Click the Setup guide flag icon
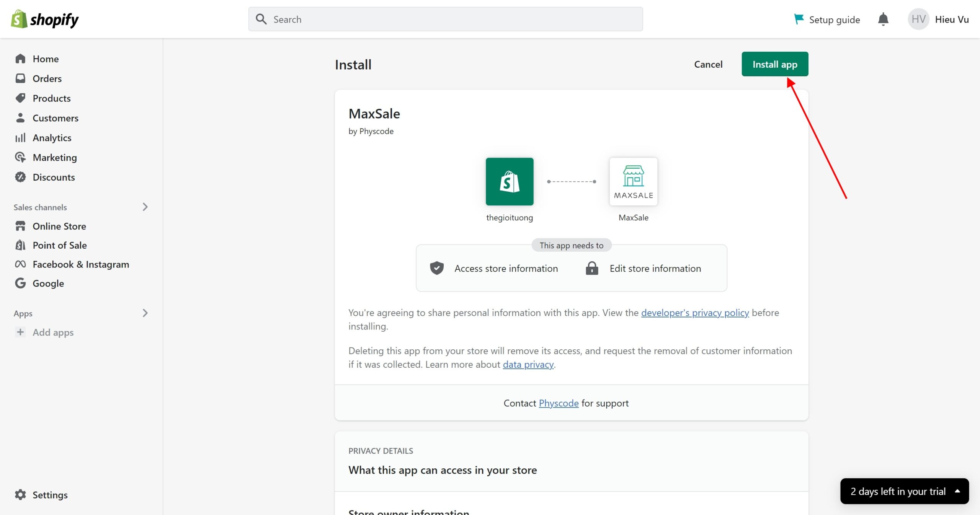980x515 pixels. pos(799,19)
